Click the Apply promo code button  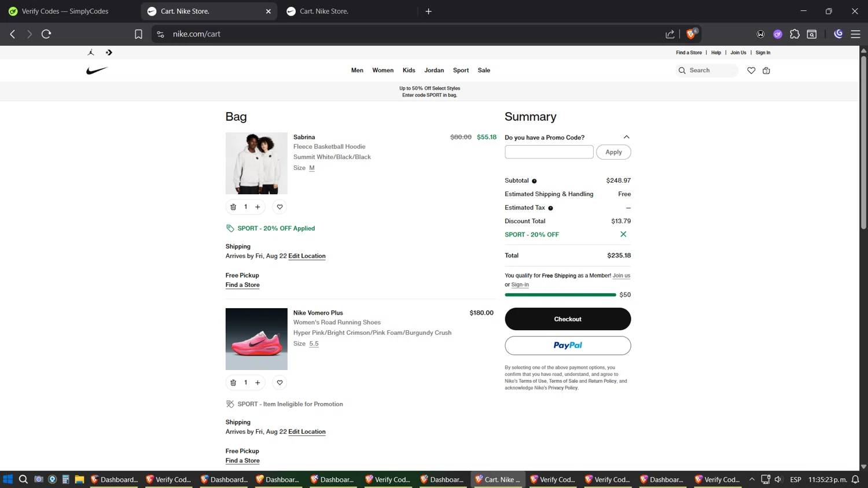pyautogui.click(x=613, y=152)
